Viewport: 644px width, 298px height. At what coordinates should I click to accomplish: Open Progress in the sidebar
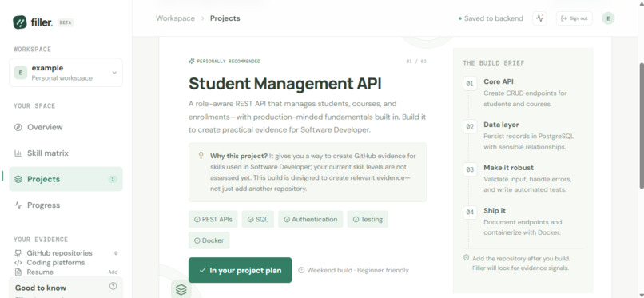(66, 205)
